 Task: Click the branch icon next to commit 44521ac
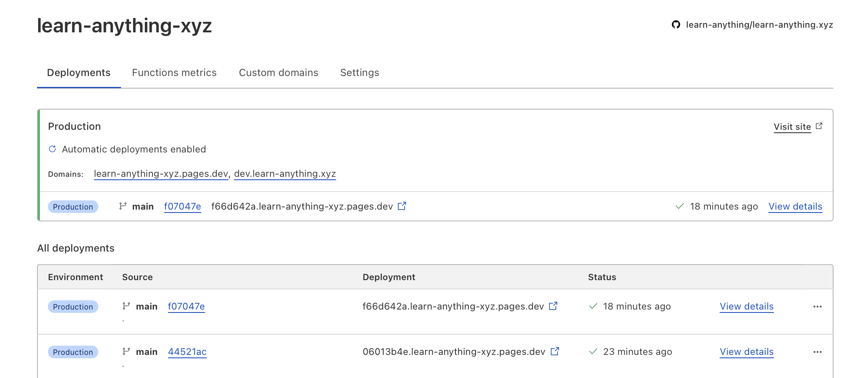click(126, 352)
